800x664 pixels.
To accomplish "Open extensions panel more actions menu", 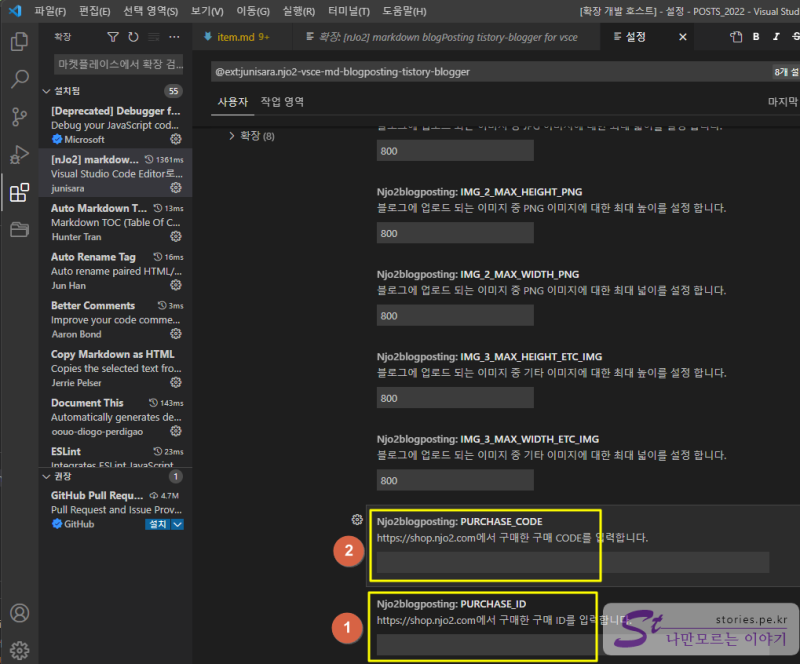I will coord(174,37).
